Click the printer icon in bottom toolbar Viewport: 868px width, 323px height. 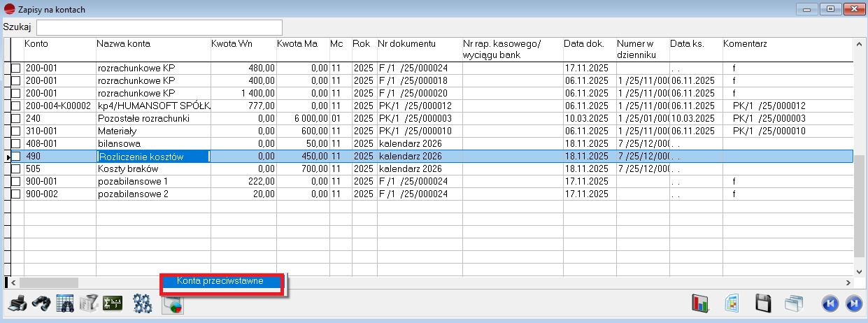(19, 304)
